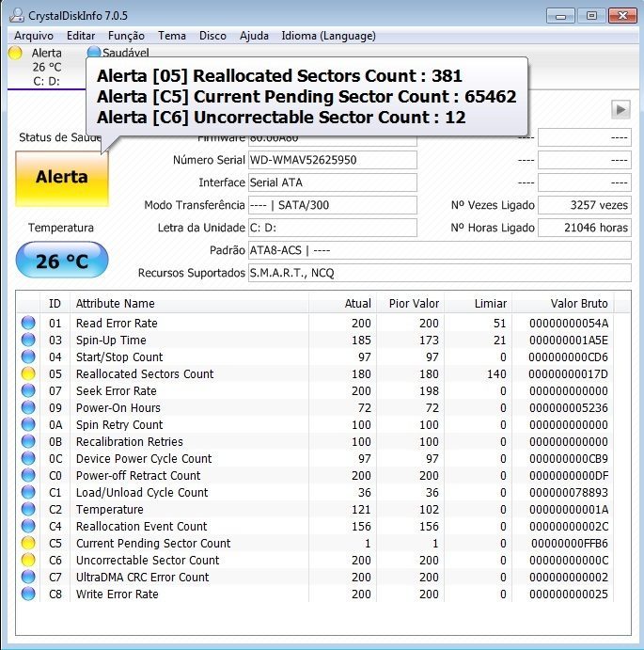Select the Current Pending Sector Count row name
This screenshot has width=644, height=650.
click(153, 543)
